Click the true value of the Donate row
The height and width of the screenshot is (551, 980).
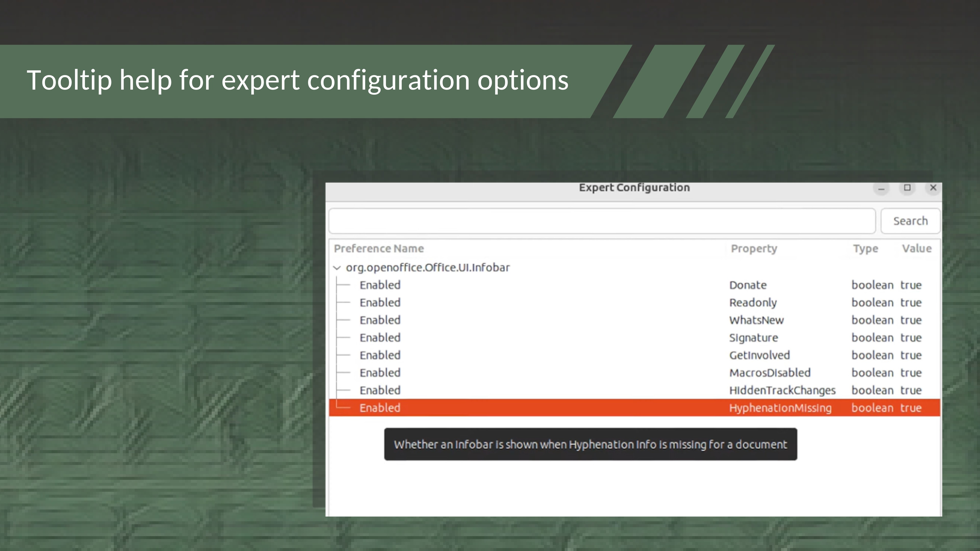point(911,285)
